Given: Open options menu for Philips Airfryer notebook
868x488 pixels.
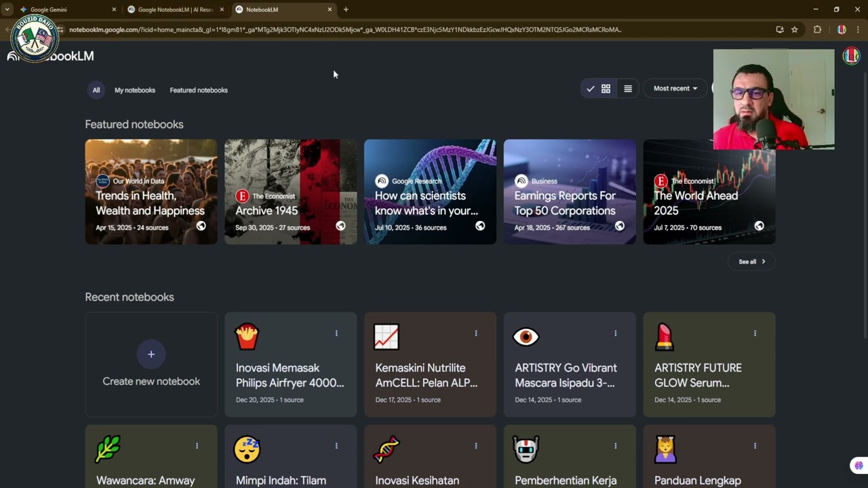Looking at the screenshot, I should tap(336, 333).
